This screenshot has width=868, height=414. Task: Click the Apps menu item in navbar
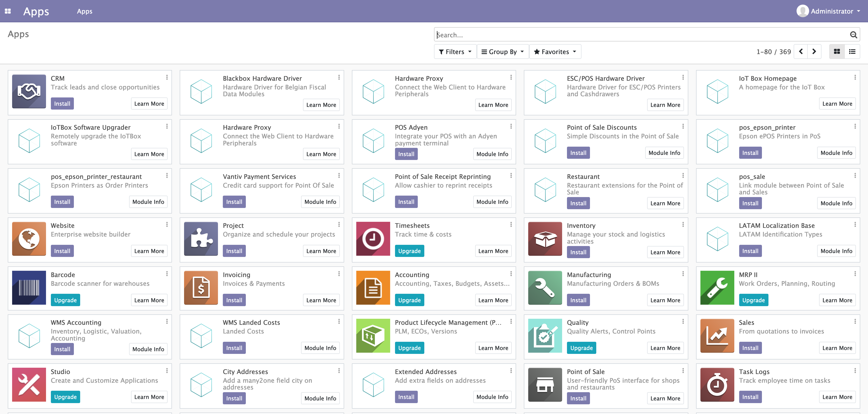click(85, 11)
